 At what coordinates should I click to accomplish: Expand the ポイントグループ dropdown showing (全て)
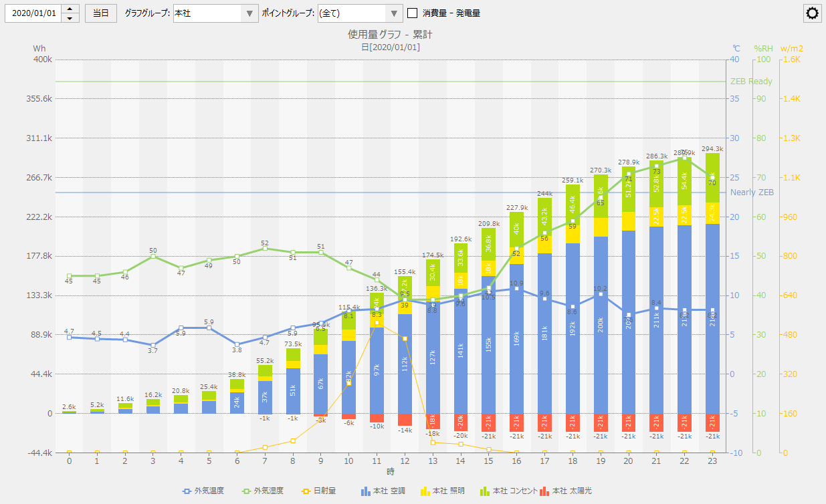click(395, 13)
